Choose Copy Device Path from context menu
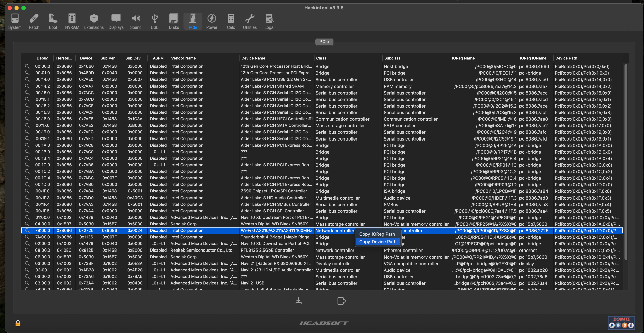The image size is (644, 333). click(378, 242)
